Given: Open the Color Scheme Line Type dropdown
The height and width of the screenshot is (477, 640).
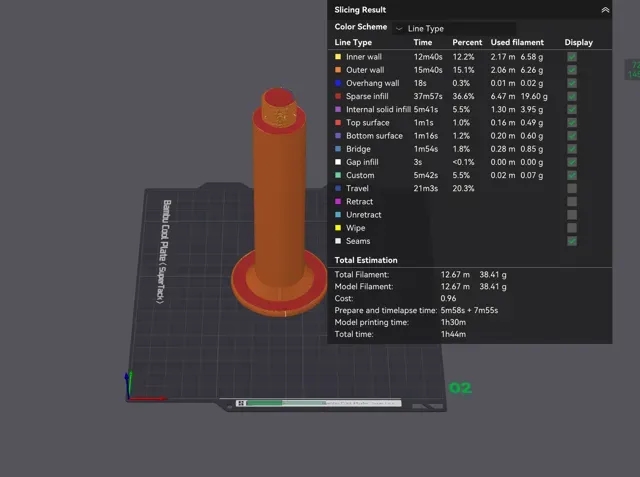Looking at the screenshot, I should pos(454,29).
